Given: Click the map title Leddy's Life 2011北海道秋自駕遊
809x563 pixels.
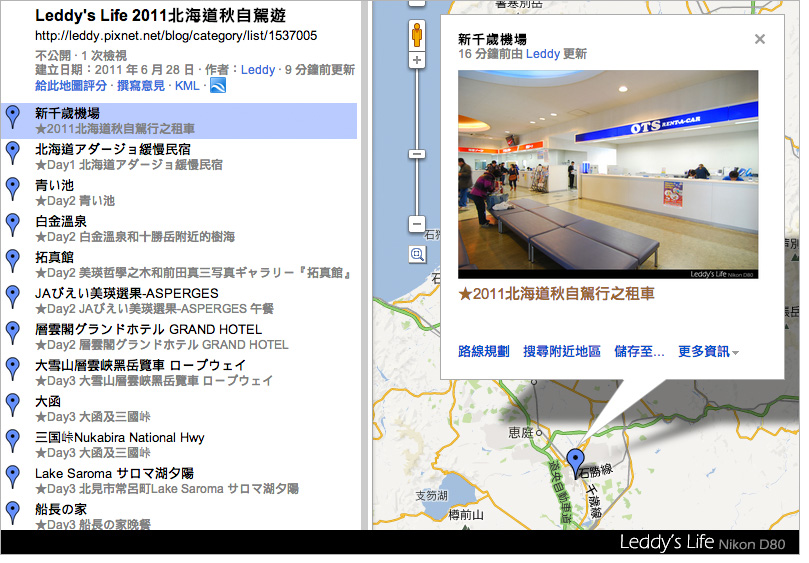Looking at the screenshot, I should click(x=162, y=15).
